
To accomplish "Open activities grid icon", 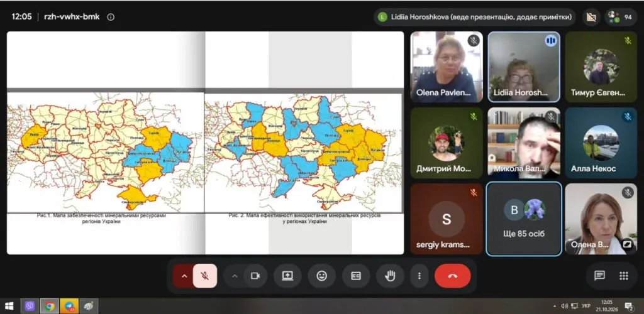I will (623, 276).
